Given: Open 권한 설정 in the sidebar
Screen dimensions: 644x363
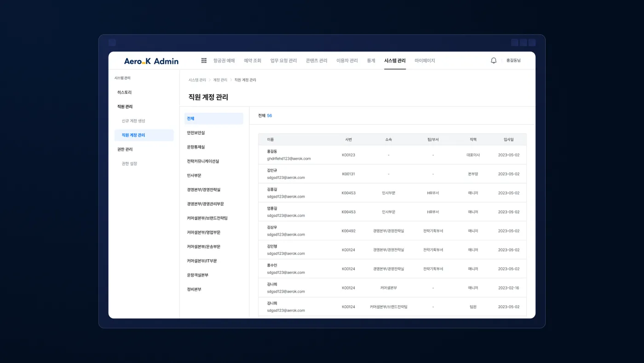Looking at the screenshot, I should pyautogui.click(x=129, y=164).
